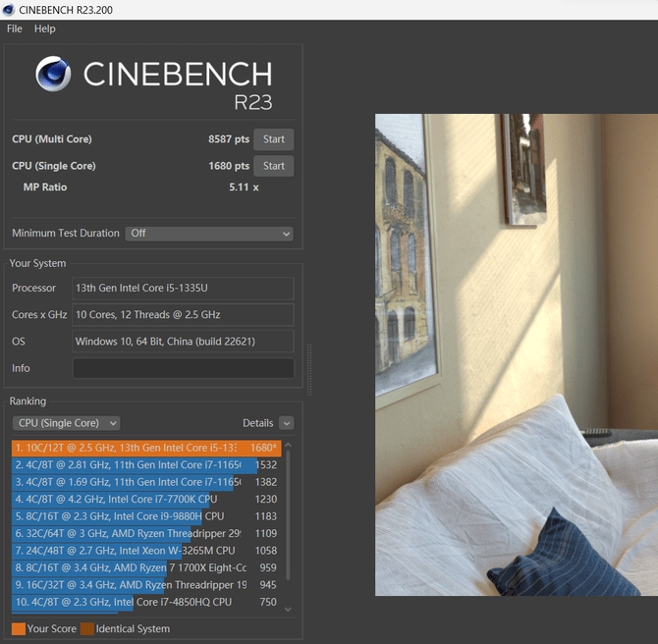Screen dimensions: 658x644
Task: Select the Processor field showing i5-1335U
Action: click(x=183, y=288)
